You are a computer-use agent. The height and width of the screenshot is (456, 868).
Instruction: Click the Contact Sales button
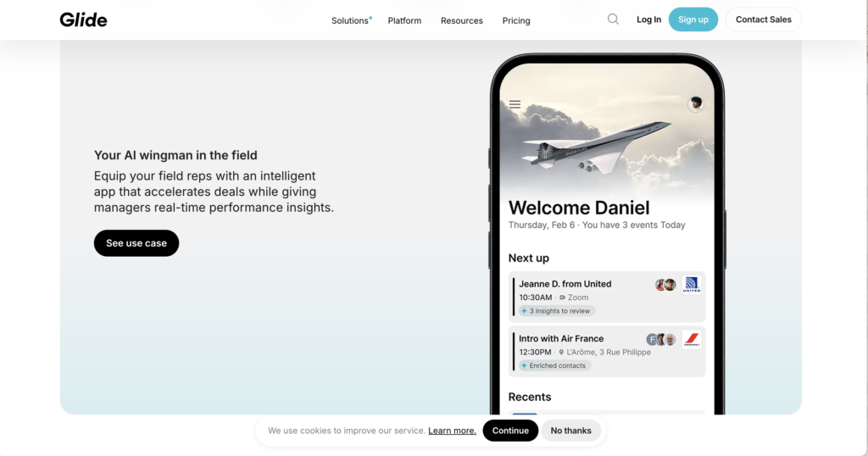point(764,19)
